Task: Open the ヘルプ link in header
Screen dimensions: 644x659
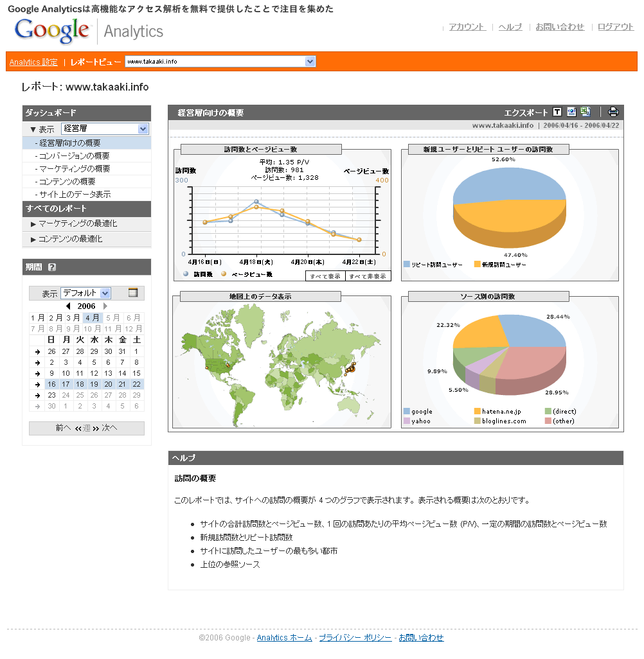Action: click(x=510, y=27)
